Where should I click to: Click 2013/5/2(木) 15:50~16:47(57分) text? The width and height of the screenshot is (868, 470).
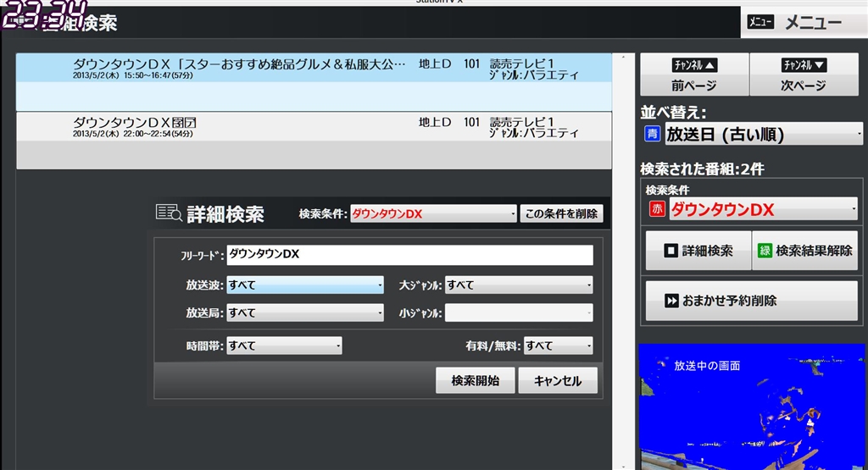click(x=133, y=75)
